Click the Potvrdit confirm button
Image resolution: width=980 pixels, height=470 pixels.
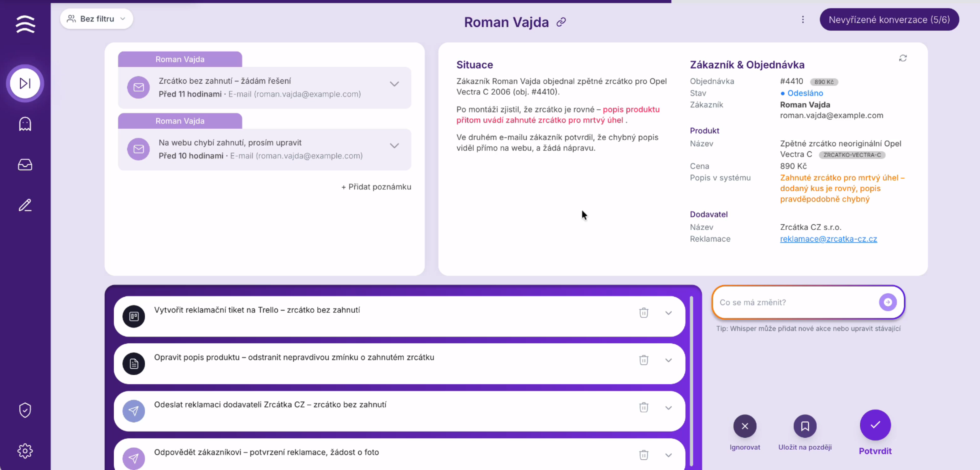875,425
